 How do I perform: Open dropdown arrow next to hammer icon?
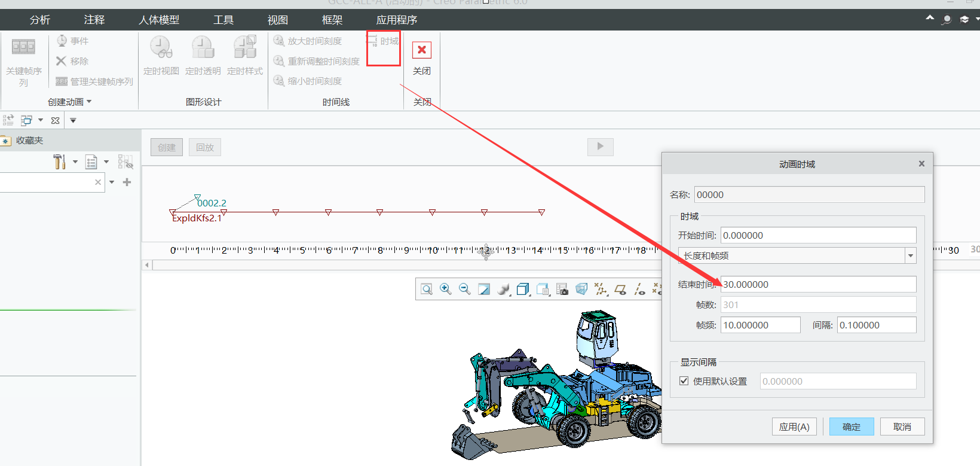(75, 162)
